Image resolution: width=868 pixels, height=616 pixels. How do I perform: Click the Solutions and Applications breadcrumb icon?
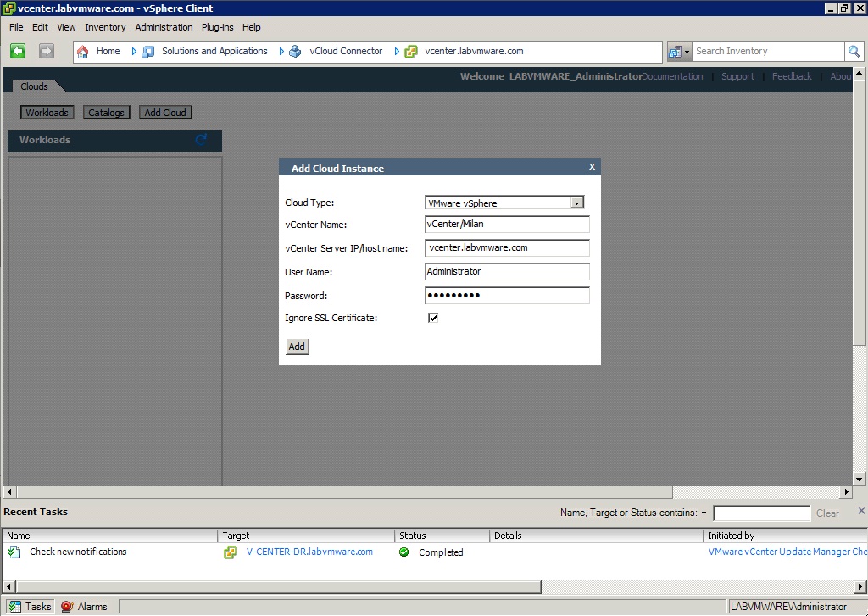click(x=147, y=52)
